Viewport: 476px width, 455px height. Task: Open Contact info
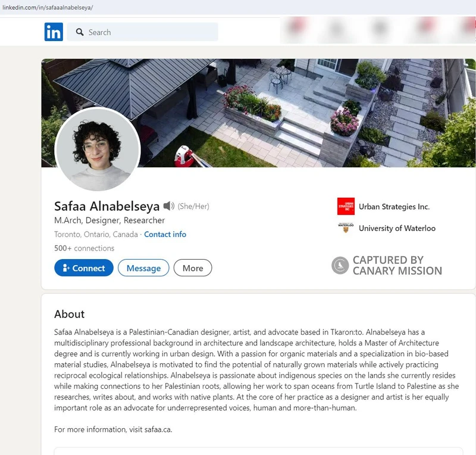167,235
